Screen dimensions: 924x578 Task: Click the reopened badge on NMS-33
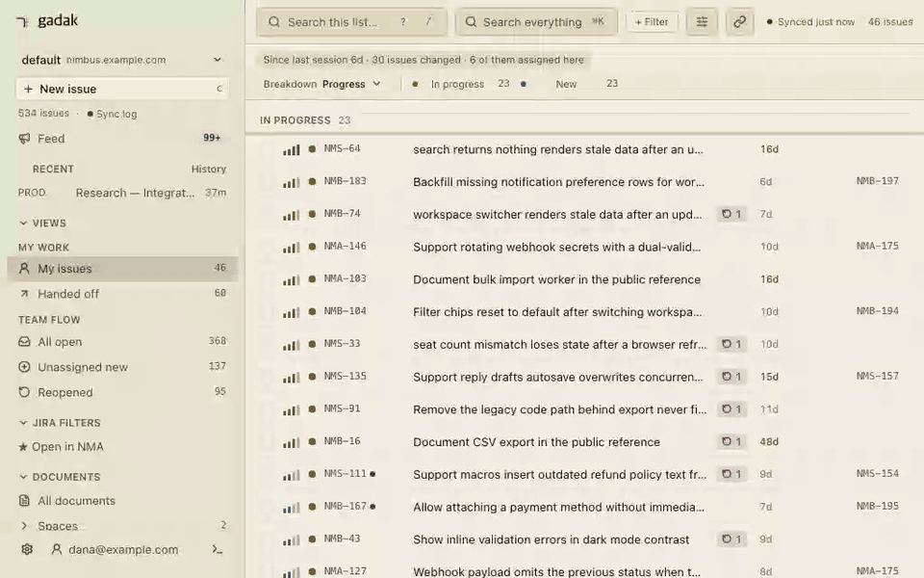pos(731,344)
